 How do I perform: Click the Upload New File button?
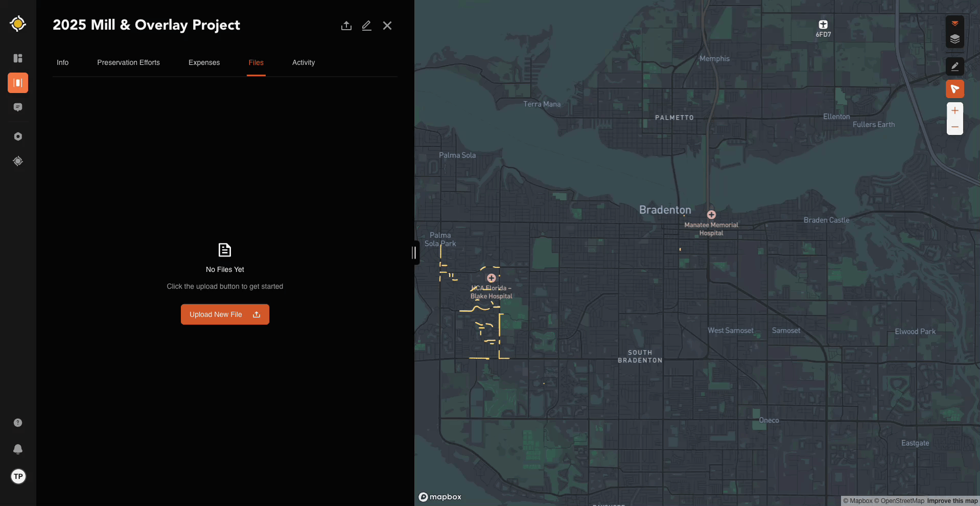[x=225, y=314]
